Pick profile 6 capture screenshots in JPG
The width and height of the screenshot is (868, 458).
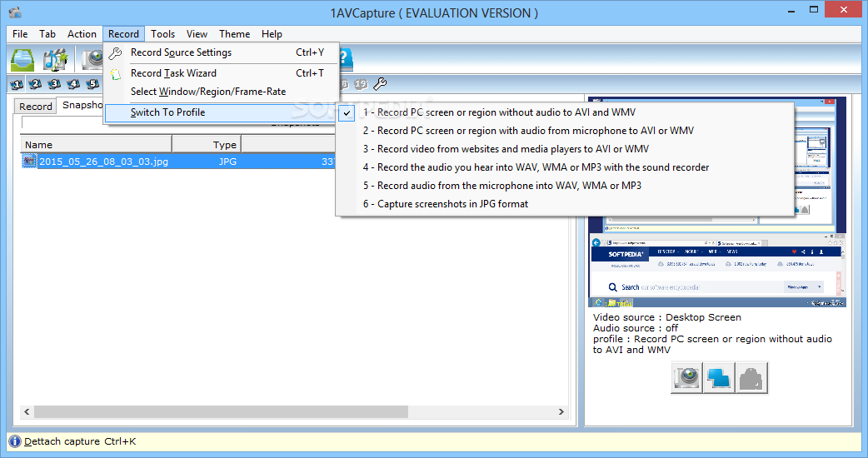(565, 203)
